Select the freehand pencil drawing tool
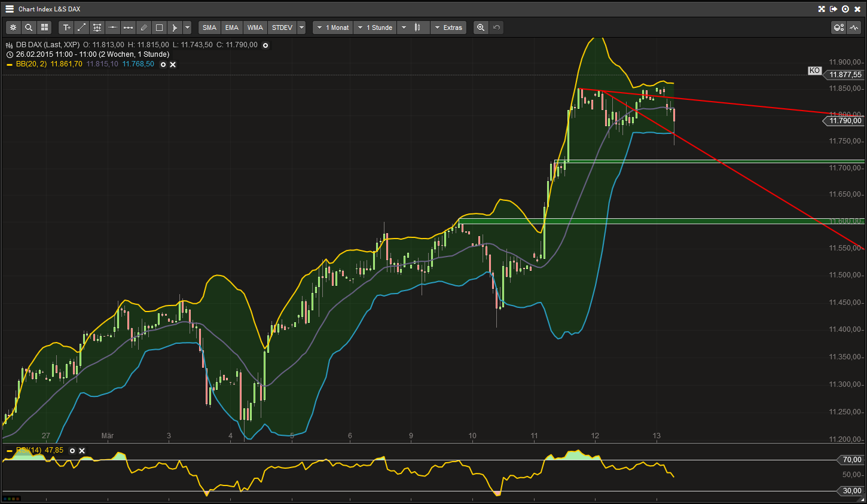Screen dimensions: 867x504 [x=144, y=27]
